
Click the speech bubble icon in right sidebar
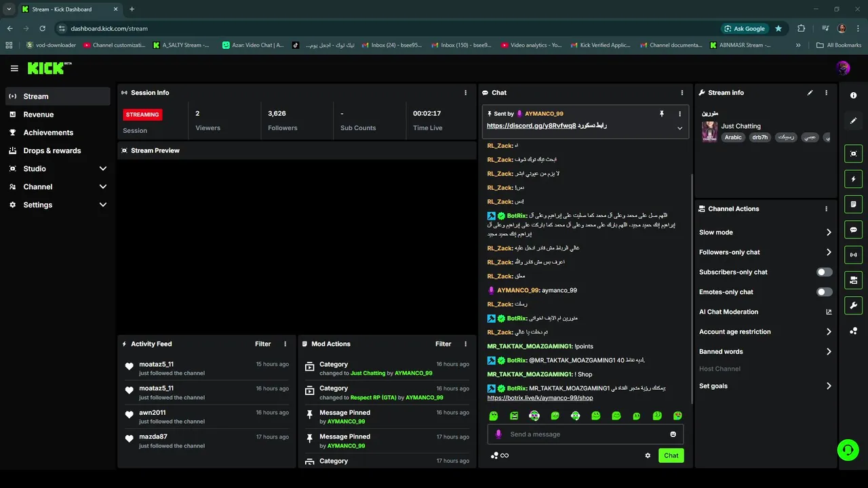(853, 230)
